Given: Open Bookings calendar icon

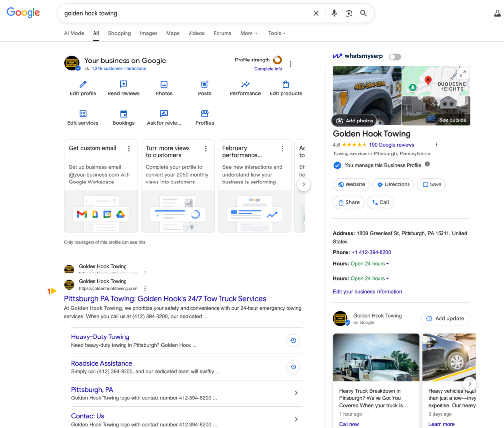Looking at the screenshot, I should pyautogui.click(x=124, y=114).
